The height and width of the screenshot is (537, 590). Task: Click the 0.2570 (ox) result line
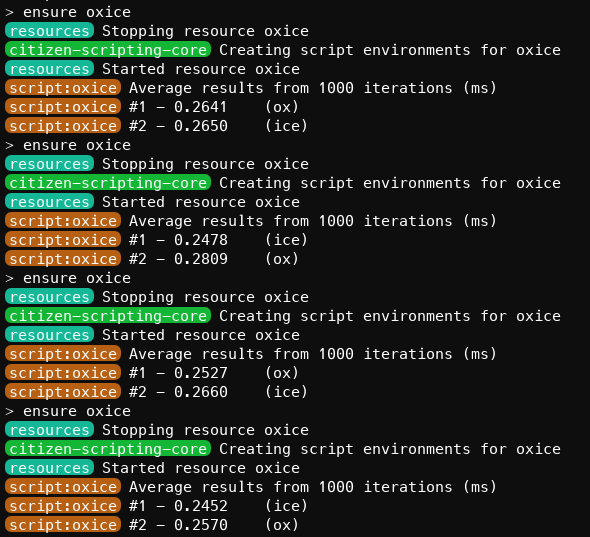pyautogui.click(x=152, y=525)
